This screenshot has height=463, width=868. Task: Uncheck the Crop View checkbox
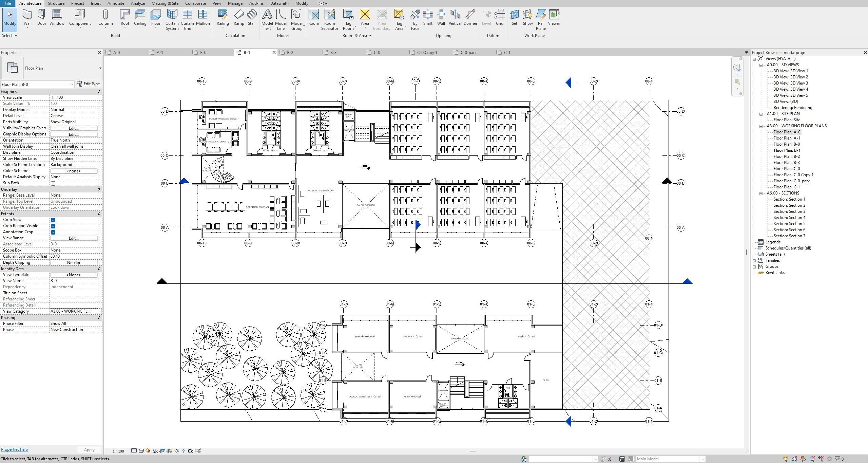(x=53, y=220)
